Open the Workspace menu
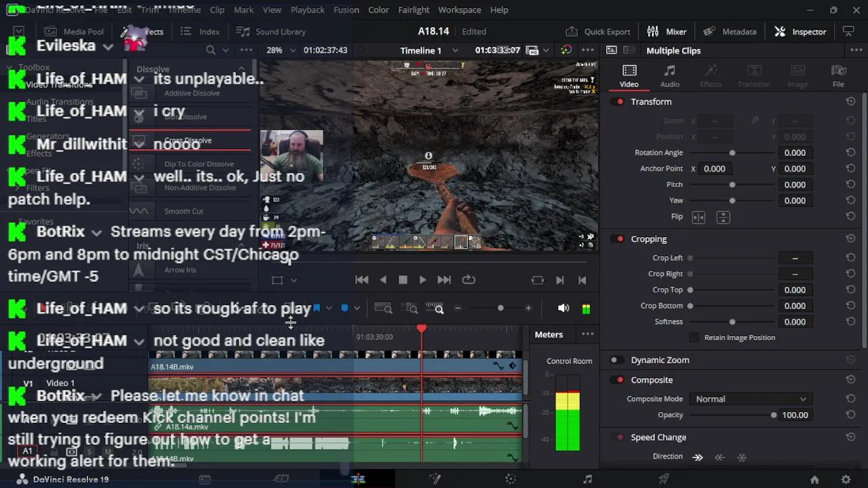The image size is (868, 488). click(459, 10)
